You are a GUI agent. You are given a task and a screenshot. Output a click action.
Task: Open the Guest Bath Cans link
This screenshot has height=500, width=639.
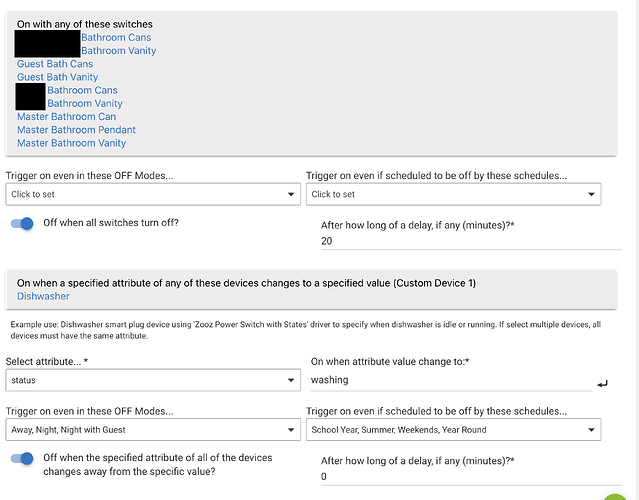(x=55, y=64)
